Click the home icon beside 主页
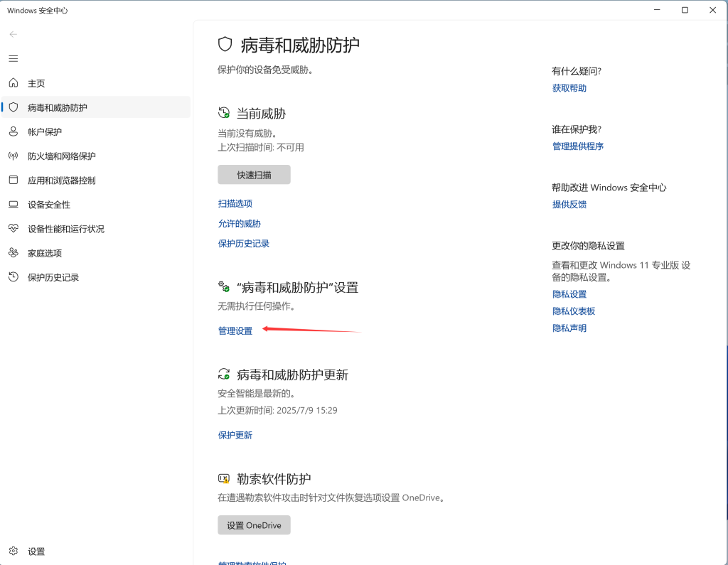 pyautogui.click(x=14, y=83)
